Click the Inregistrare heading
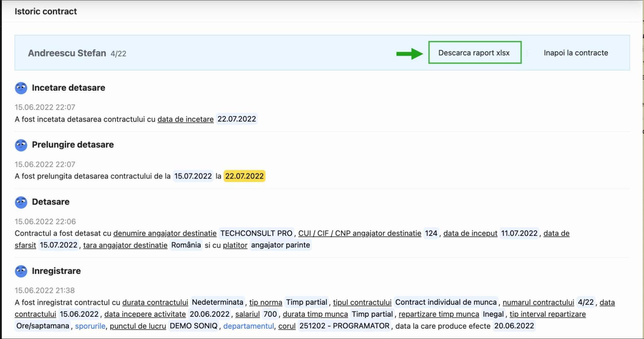This screenshot has width=644, height=339. [x=56, y=271]
